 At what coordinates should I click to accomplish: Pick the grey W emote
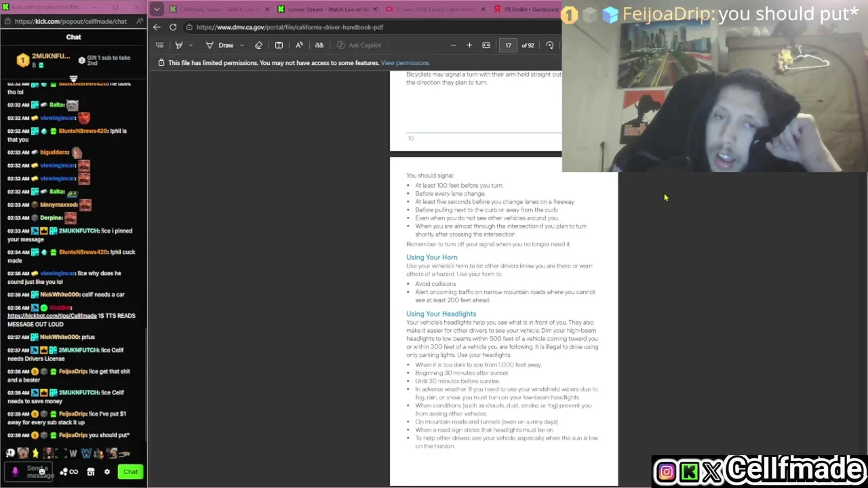coord(73,453)
